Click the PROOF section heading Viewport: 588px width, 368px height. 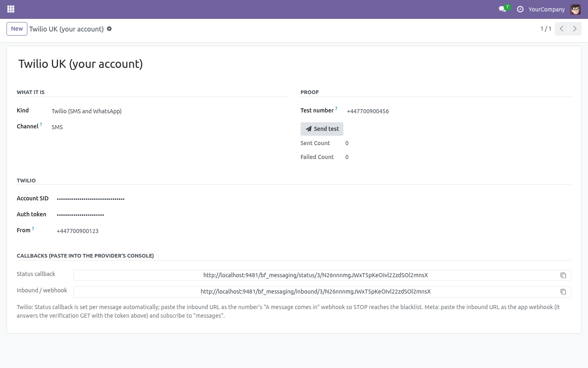pos(310,92)
